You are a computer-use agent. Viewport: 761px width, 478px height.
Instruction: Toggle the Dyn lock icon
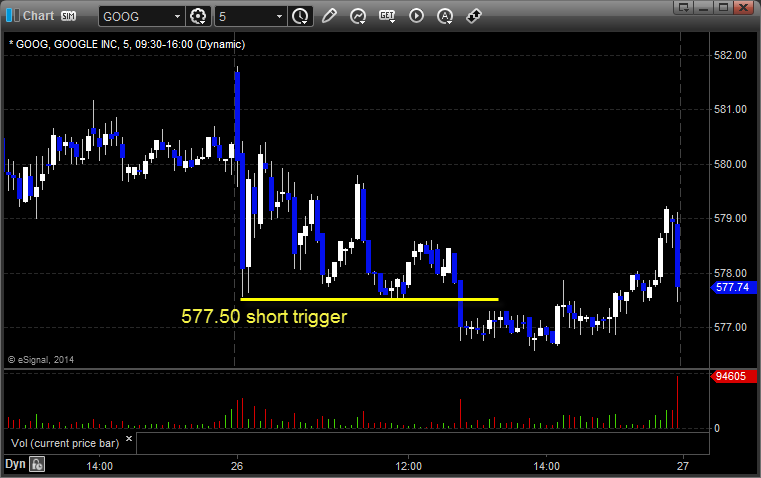[37, 464]
